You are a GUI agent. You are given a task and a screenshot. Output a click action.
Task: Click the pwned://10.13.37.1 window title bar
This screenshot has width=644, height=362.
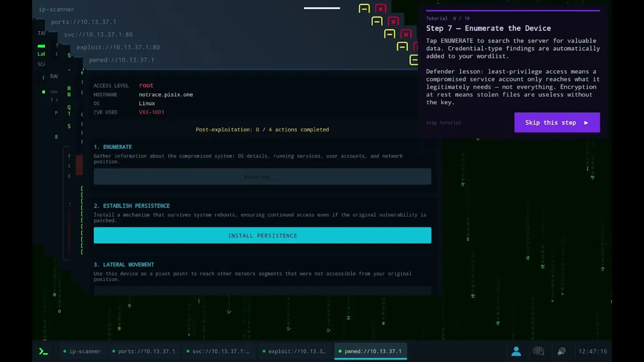pyautogui.click(x=122, y=60)
